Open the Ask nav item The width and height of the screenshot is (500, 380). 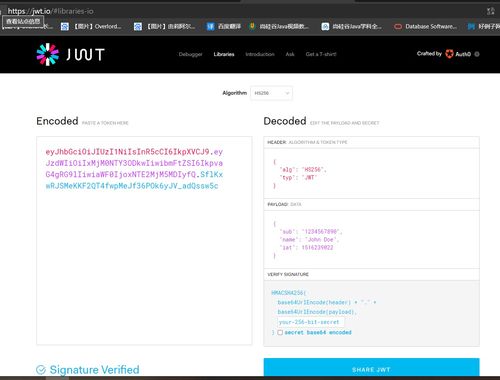point(290,54)
